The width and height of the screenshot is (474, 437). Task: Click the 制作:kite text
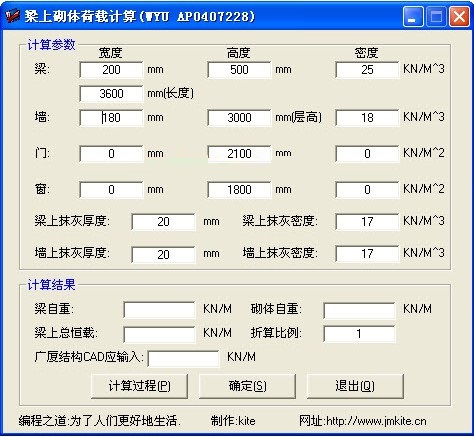[233, 421]
